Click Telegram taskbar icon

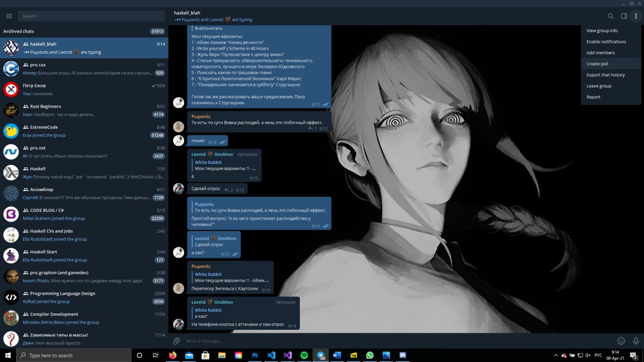320,355
